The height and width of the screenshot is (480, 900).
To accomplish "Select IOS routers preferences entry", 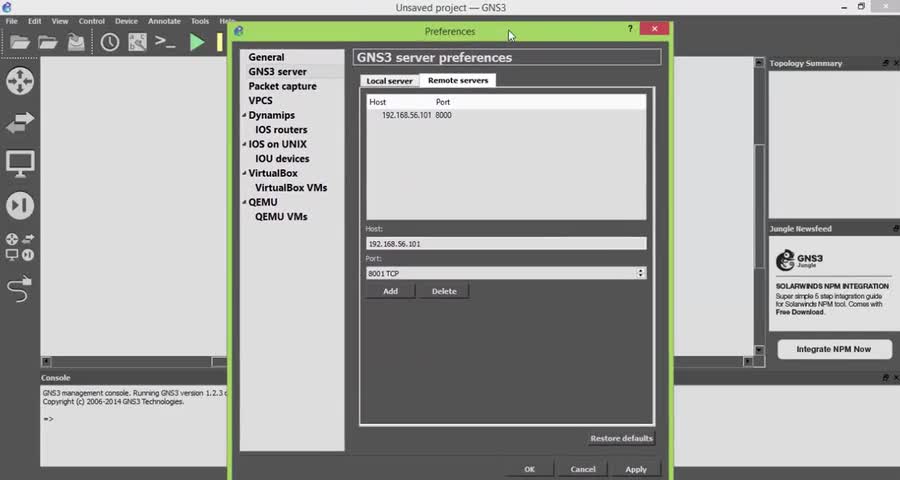I will point(281,130).
